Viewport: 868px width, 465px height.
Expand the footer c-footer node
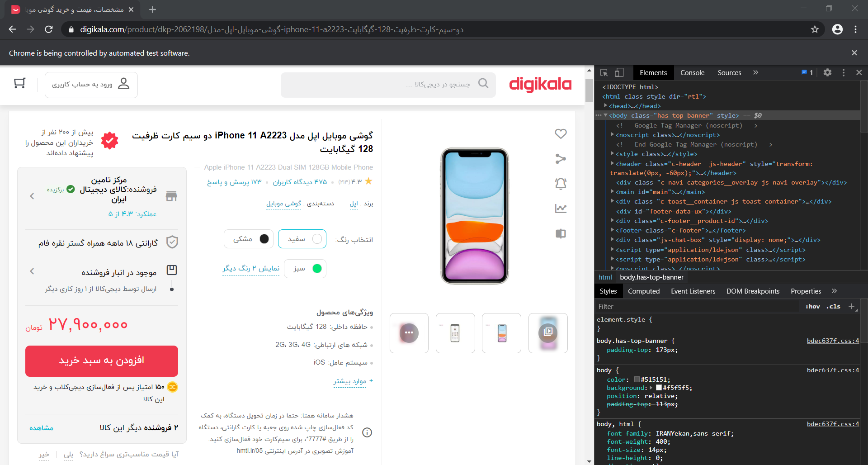coord(612,230)
